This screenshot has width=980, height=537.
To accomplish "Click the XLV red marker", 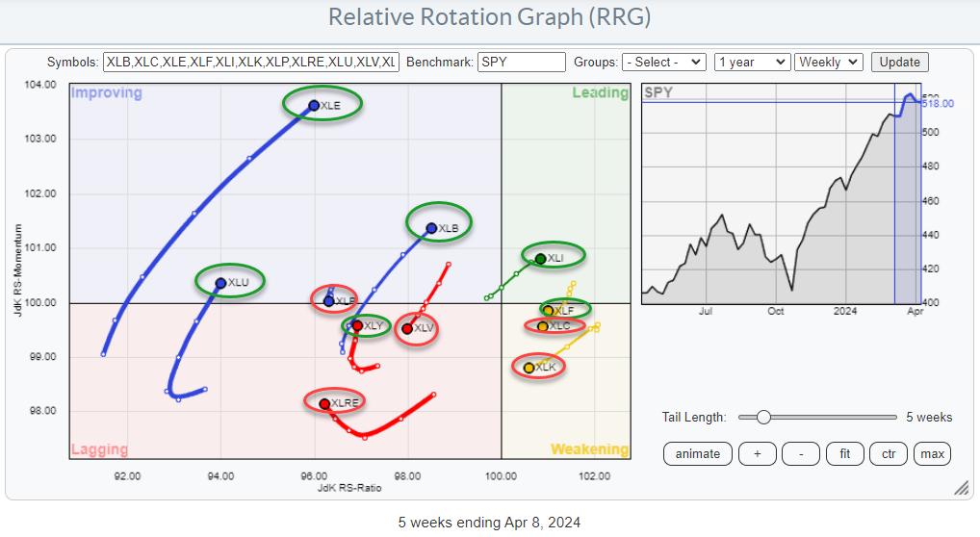I will (407, 329).
